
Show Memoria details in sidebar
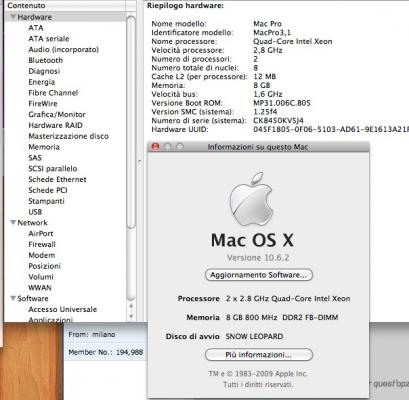(44, 147)
